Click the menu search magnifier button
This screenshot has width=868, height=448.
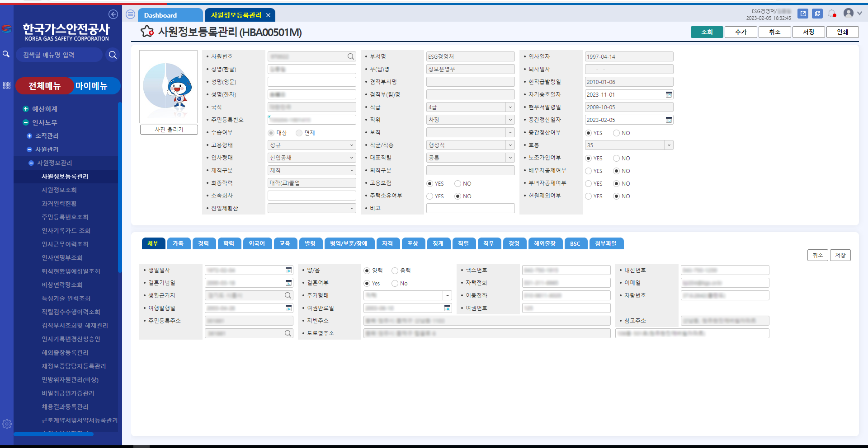[113, 55]
